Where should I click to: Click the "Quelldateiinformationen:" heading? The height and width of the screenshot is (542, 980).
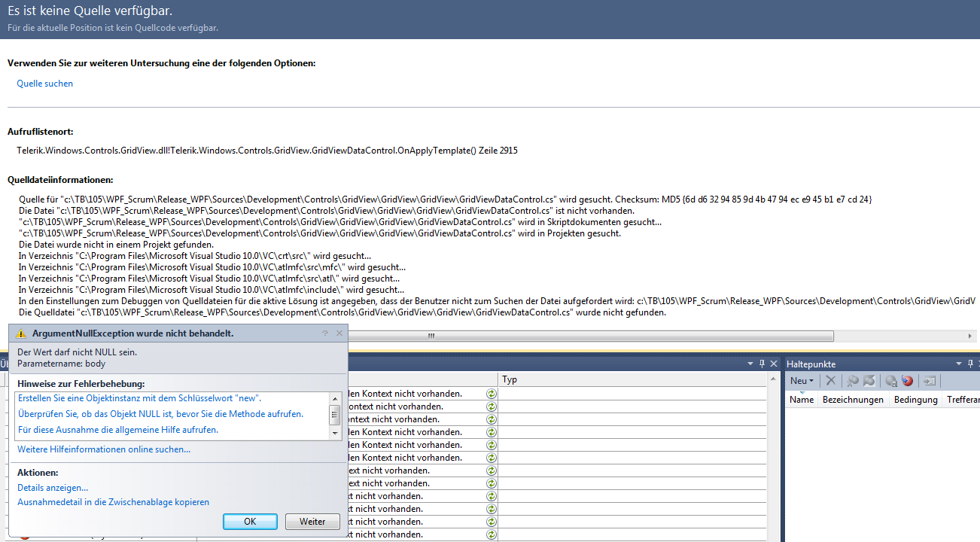60,180
